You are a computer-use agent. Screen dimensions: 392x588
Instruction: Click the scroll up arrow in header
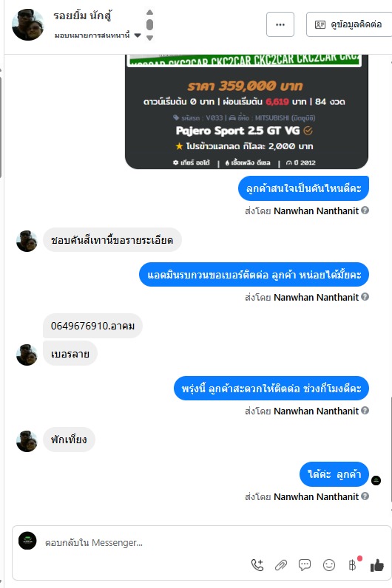click(x=150, y=12)
